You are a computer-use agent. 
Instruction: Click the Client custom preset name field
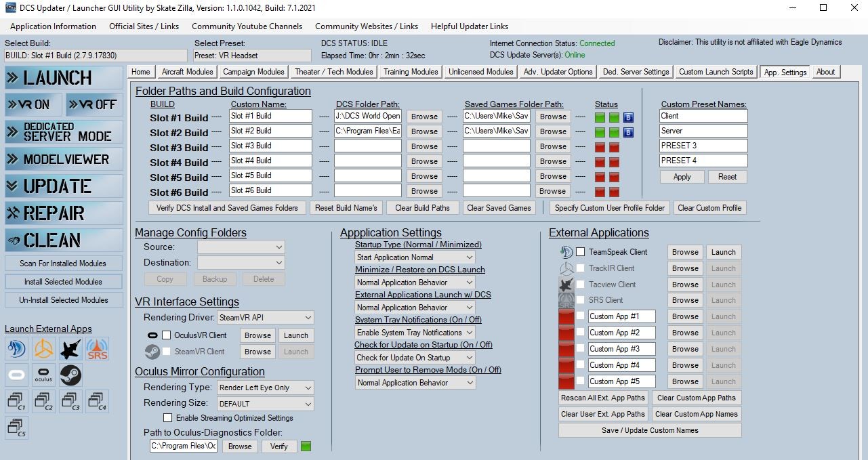click(704, 116)
